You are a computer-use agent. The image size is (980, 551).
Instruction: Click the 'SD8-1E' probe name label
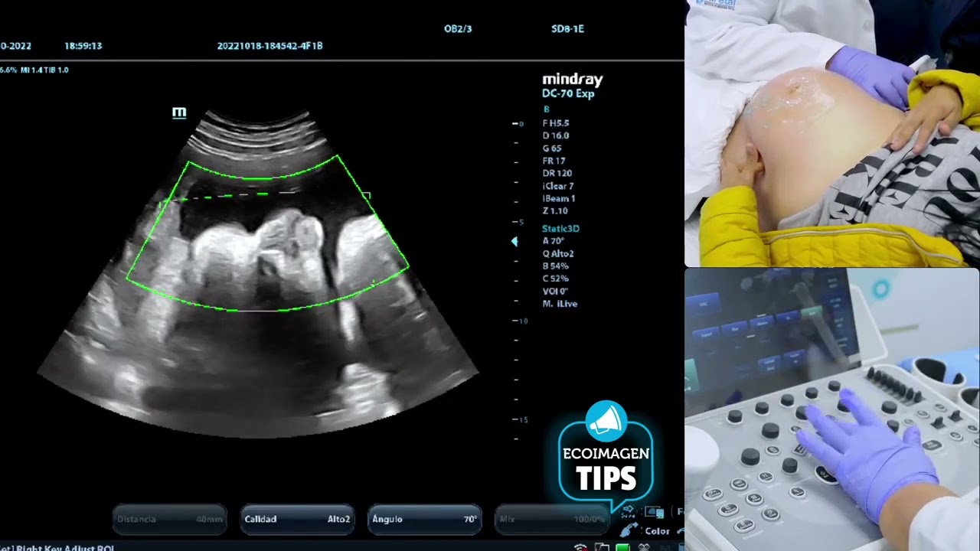567,29
